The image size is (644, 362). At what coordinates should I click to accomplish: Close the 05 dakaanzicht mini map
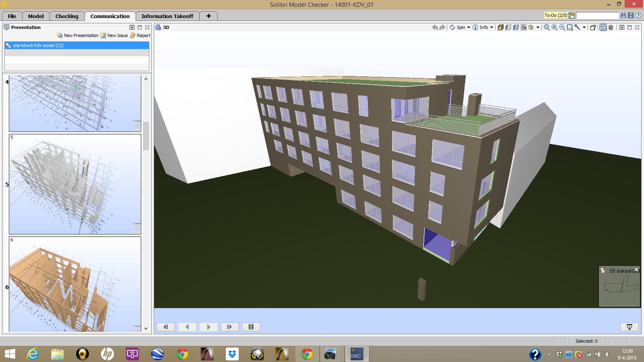pyautogui.click(x=636, y=269)
